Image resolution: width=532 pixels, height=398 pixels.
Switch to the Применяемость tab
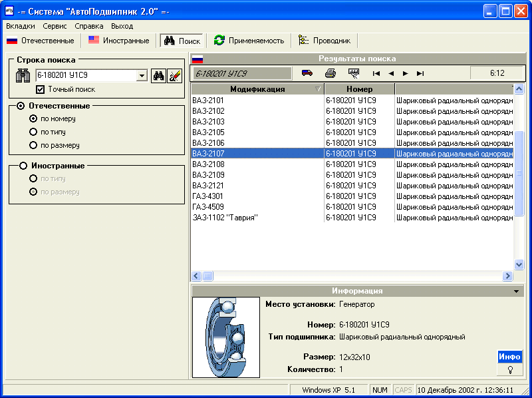point(249,41)
